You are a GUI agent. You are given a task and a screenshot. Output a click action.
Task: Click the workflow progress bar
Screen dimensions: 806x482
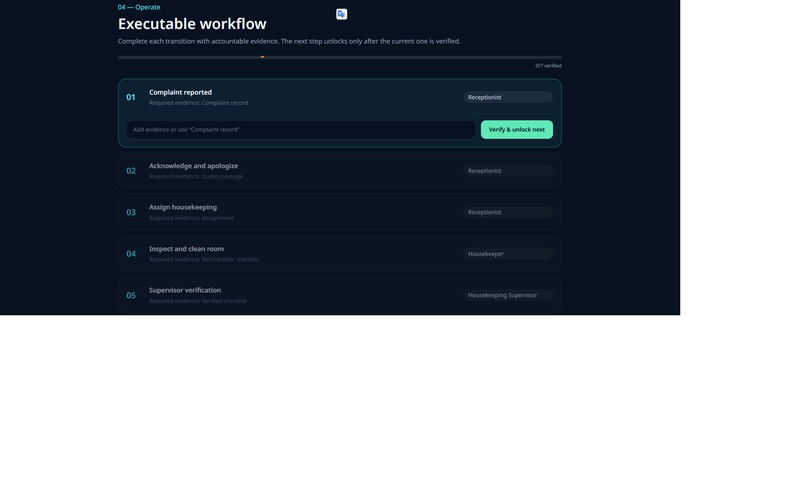coord(340,57)
